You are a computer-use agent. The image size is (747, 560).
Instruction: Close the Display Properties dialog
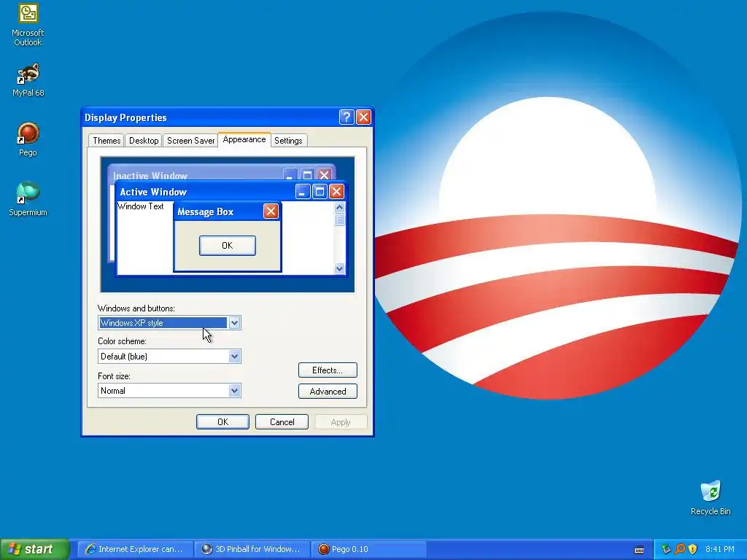tap(363, 117)
